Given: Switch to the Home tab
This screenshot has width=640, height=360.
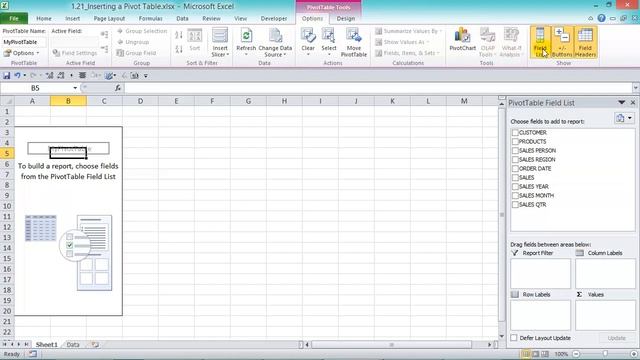Looking at the screenshot, I should (x=44, y=18).
